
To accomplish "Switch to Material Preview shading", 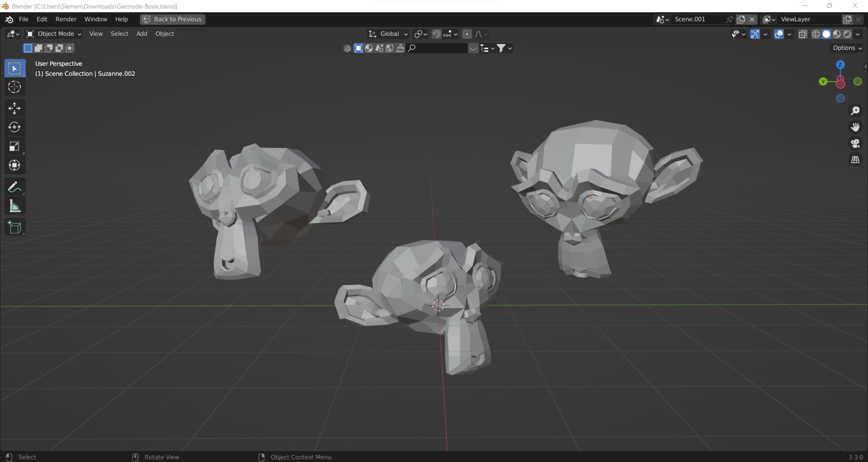I will click(x=837, y=34).
